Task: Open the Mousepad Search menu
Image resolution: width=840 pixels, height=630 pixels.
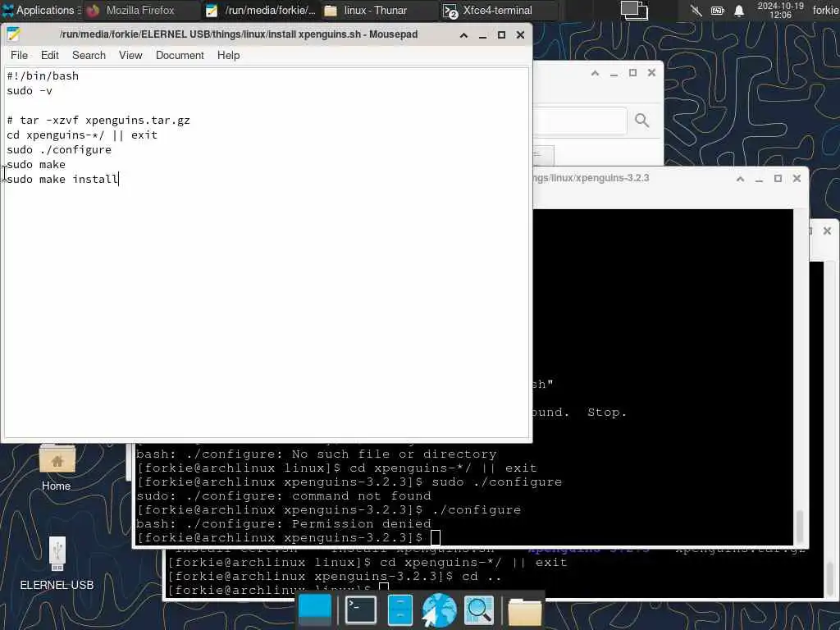Action: click(x=89, y=55)
